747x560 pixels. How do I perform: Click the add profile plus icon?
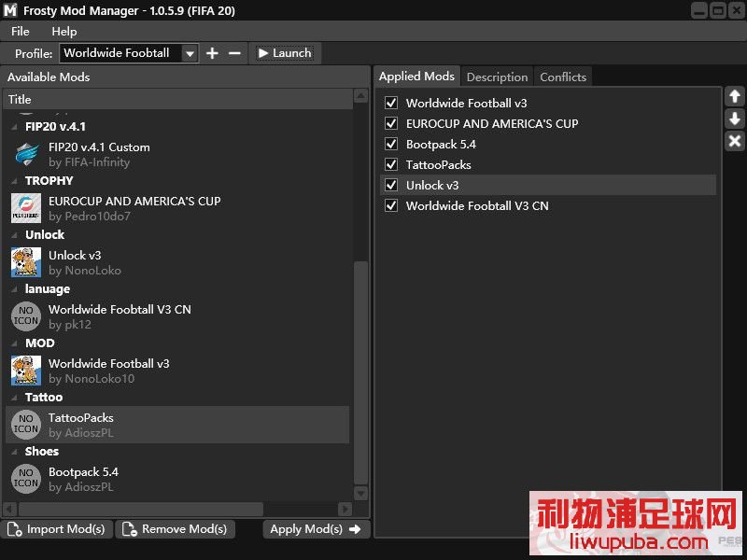[212, 53]
